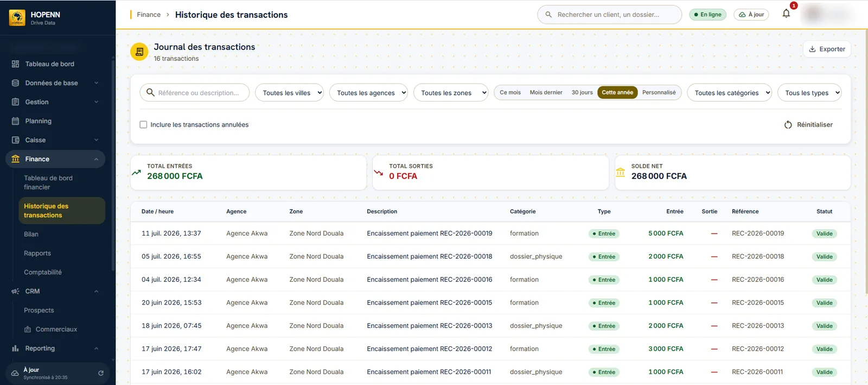The image size is (868, 385).
Task: Click the HOPENN logo icon
Action: click(17, 18)
